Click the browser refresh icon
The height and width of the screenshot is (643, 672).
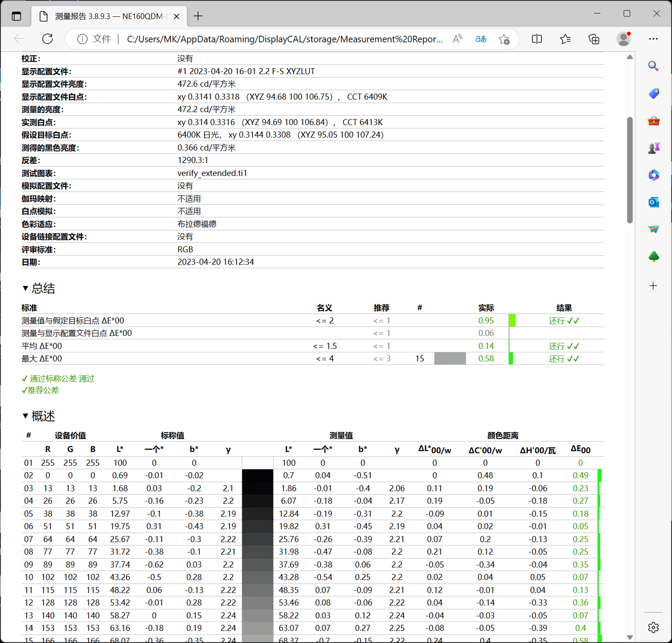coord(48,39)
